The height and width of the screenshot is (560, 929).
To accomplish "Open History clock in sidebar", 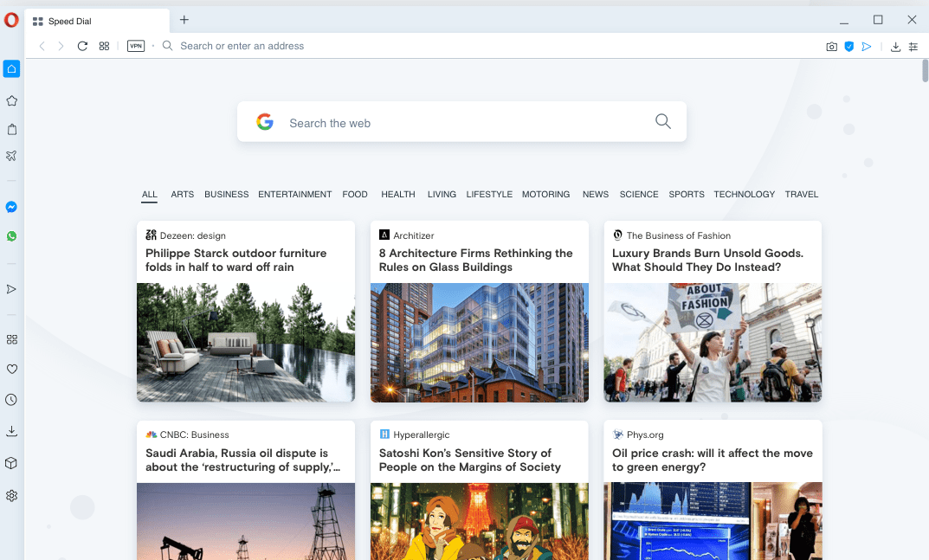I will (x=11, y=400).
